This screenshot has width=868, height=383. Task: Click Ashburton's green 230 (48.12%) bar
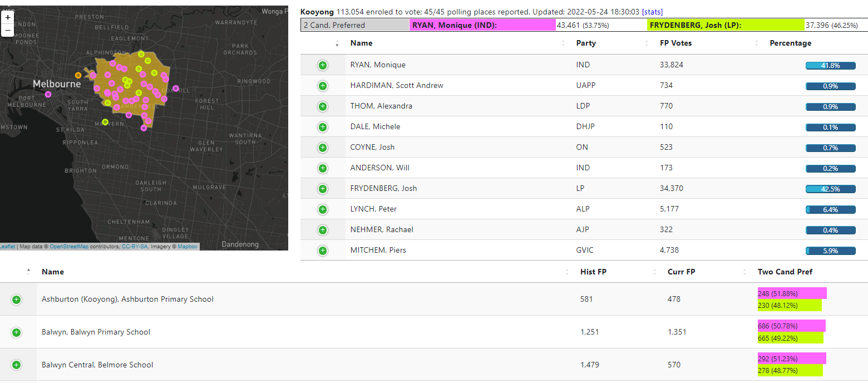(x=790, y=305)
